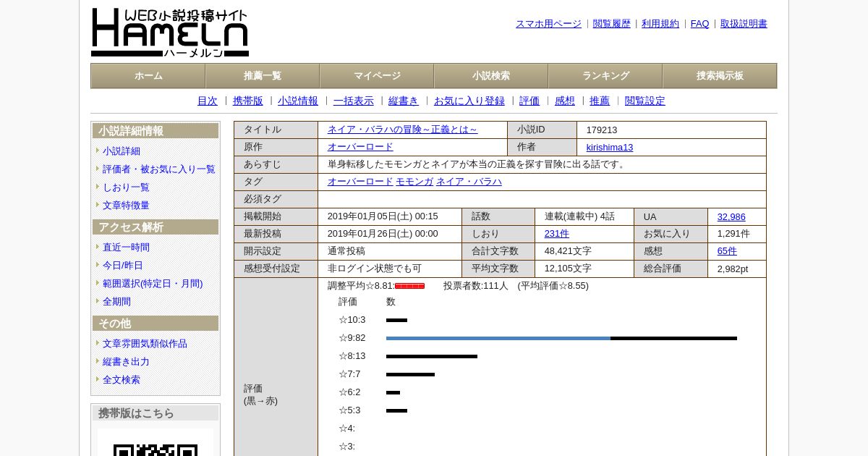Click the 通常投稿 cell
Screen dimensions: 868x456
pyautogui.click(x=390, y=251)
